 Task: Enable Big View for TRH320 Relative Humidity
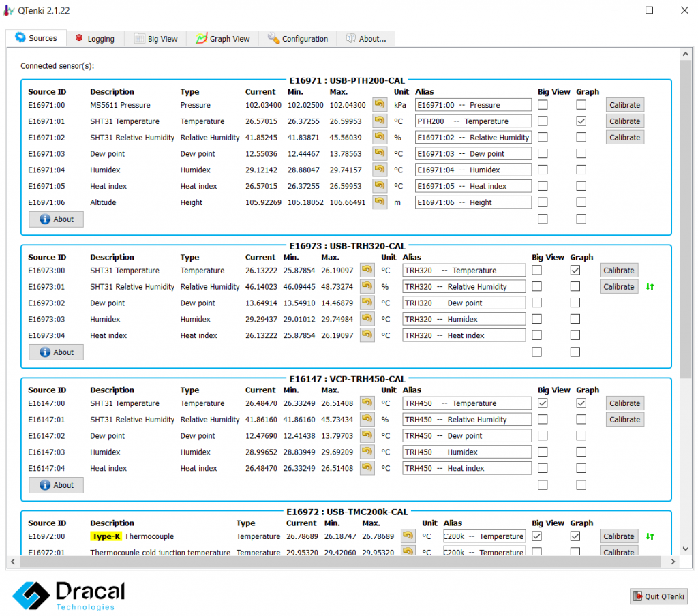point(537,286)
